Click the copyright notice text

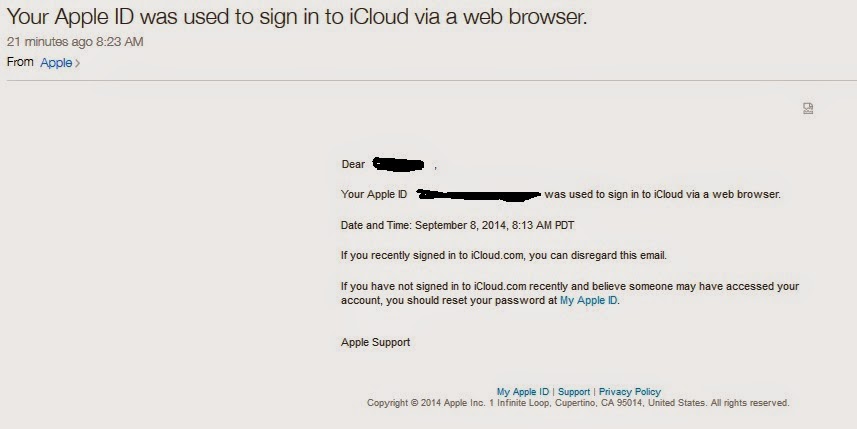578,403
